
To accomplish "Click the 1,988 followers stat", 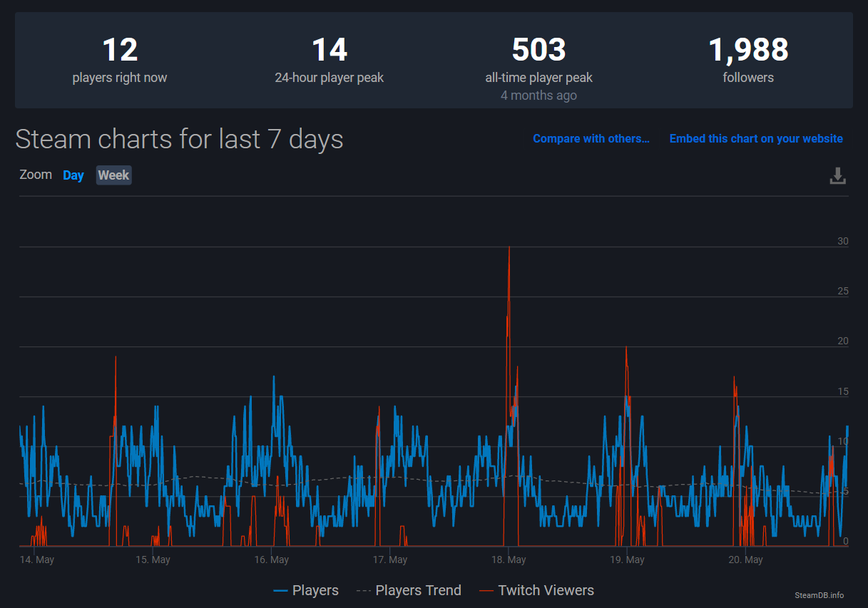I will click(748, 60).
